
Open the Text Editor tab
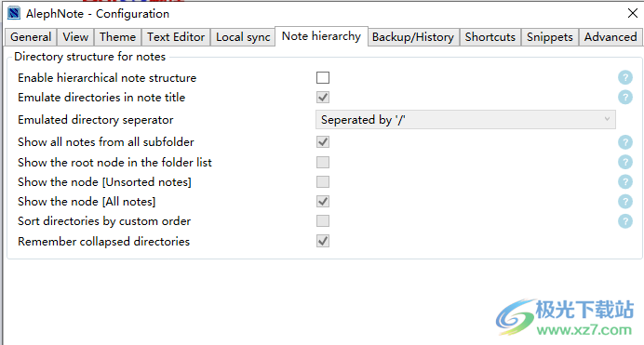176,37
